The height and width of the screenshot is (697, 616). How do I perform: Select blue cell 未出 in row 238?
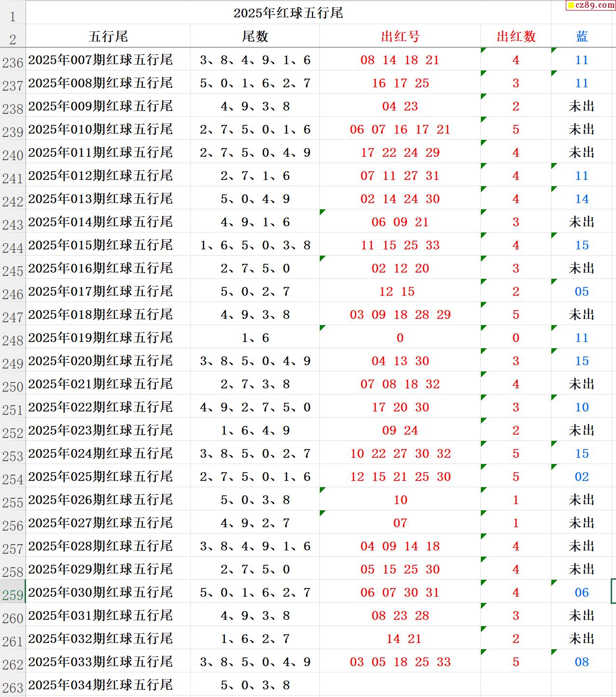[x=582, y=106]
